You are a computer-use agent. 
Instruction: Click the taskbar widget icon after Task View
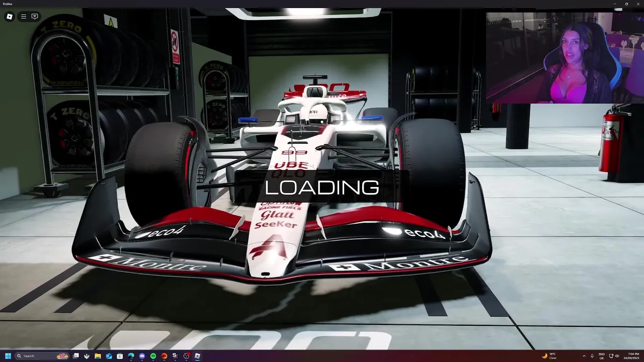coord(87,356)
